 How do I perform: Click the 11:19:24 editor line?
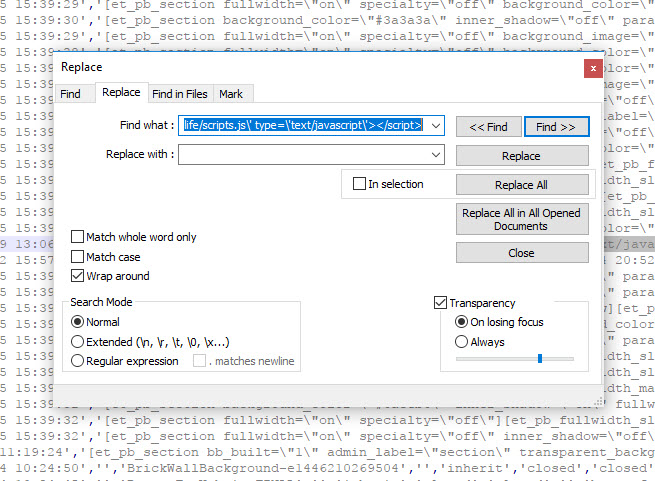tap(328, 452)
